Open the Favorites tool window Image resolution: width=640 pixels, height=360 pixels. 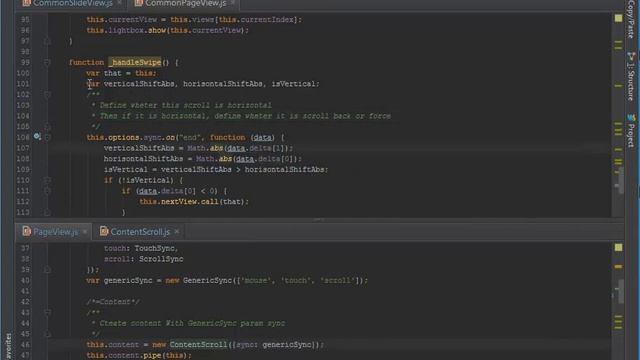[8, 347]
